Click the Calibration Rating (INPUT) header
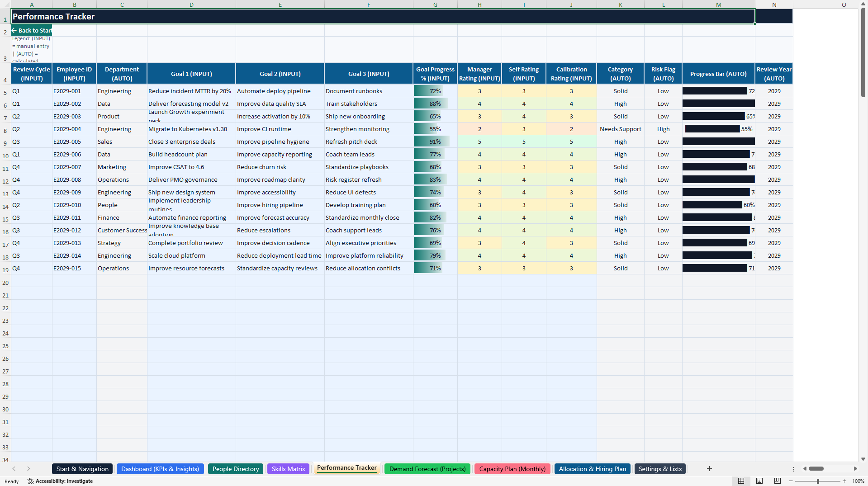 click(x=571, y=74)
